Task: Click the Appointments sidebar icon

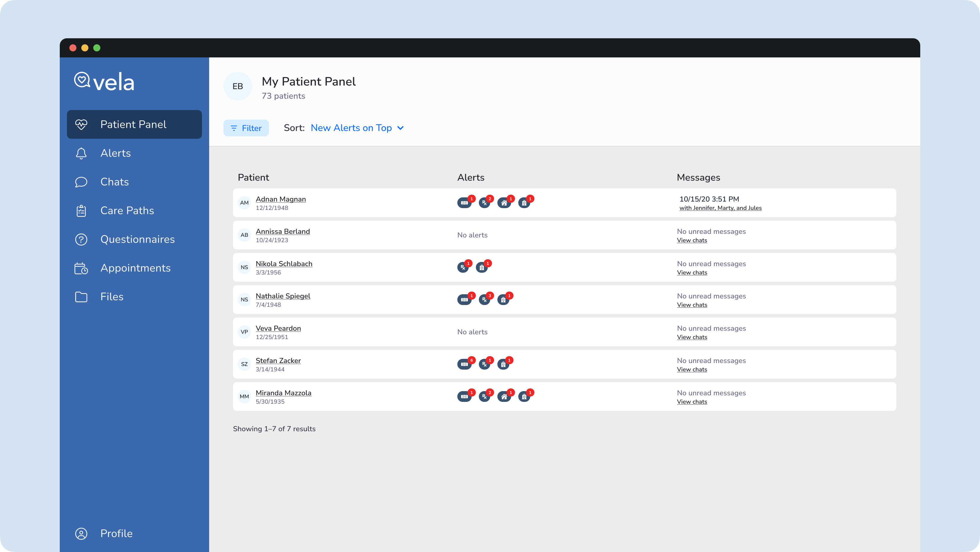Action: [x=81, y=268]
